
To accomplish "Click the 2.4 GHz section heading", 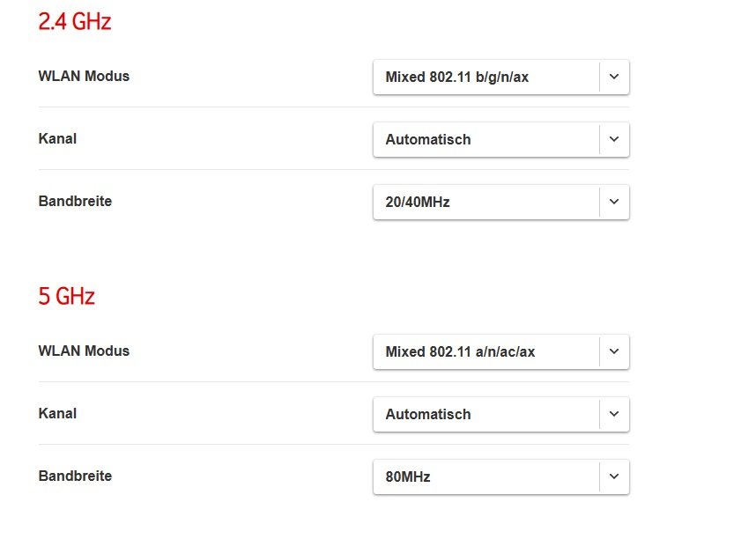I will pos(75,22).
